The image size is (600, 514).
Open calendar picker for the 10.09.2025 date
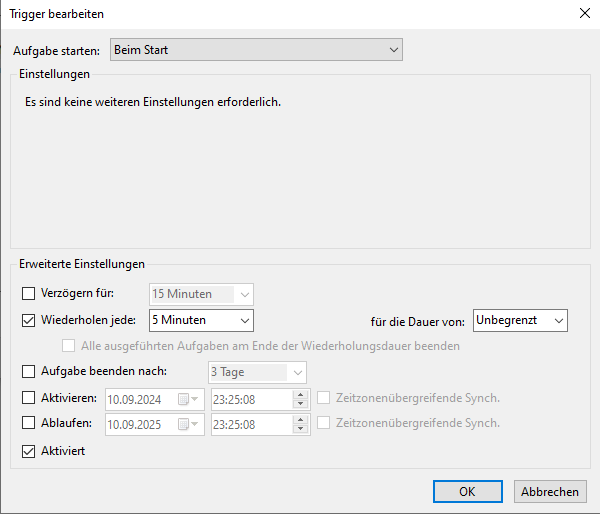coord(189,424)
